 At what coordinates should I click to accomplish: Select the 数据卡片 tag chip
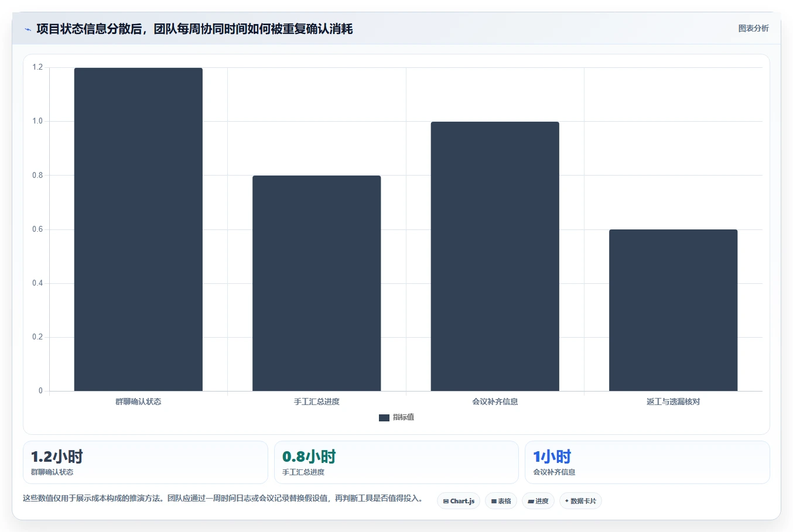pos(580,501)
